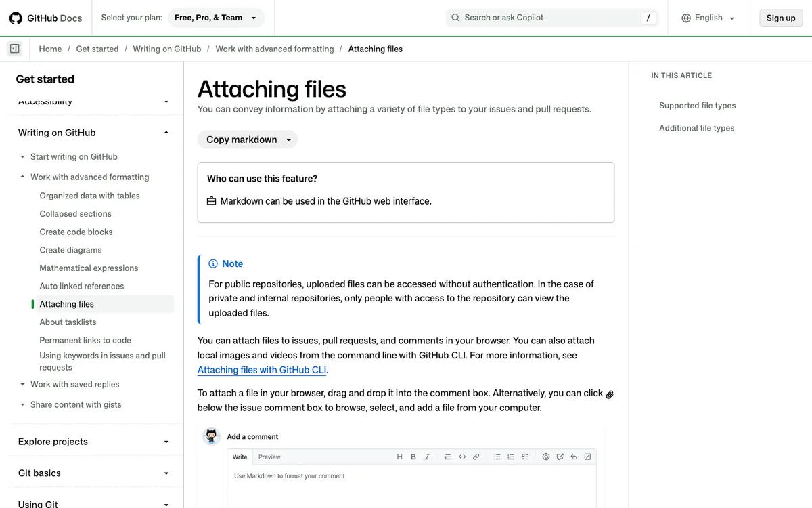Screen dimensions: 812x508
Task: Click the Bold (B) icon in comment toolbar
Action: [x=413, y=457]
